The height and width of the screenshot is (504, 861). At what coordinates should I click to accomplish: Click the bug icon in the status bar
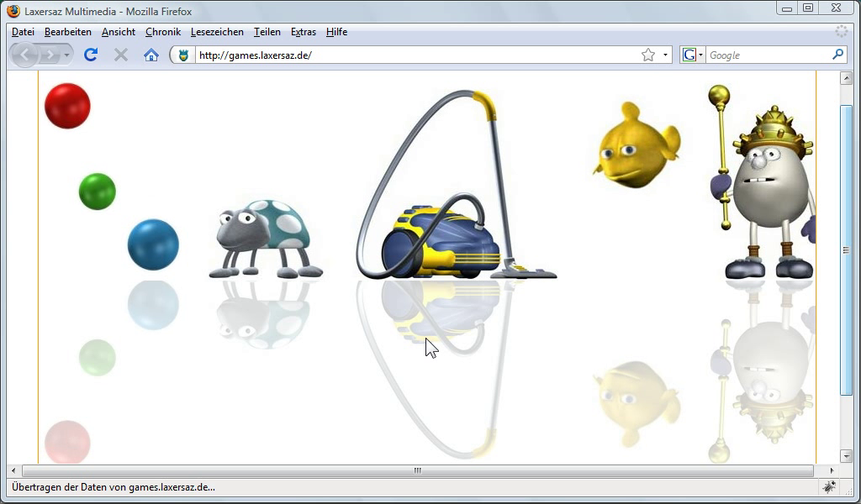click(829, 486)
